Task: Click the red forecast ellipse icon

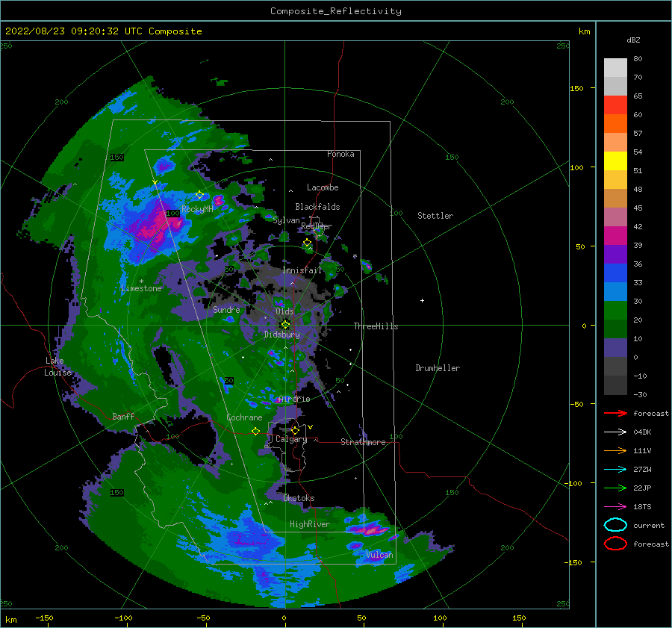Action: tap(615, 543)
